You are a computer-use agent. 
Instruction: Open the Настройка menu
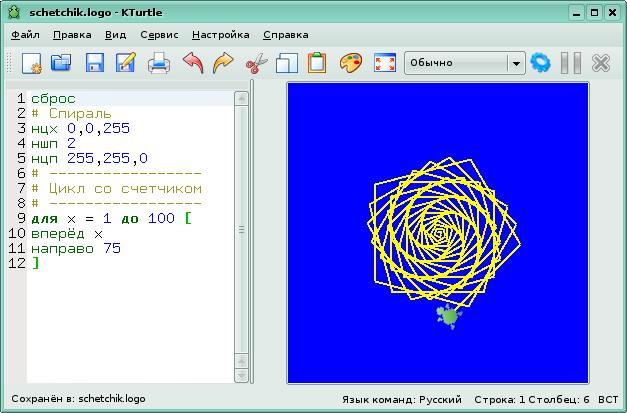(x=220, y=33)
